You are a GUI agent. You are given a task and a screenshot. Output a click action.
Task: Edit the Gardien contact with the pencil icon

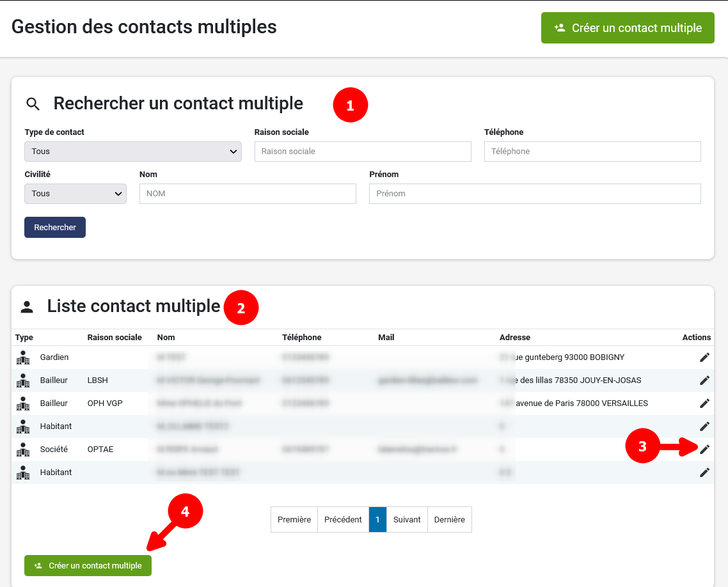[704, 357]
